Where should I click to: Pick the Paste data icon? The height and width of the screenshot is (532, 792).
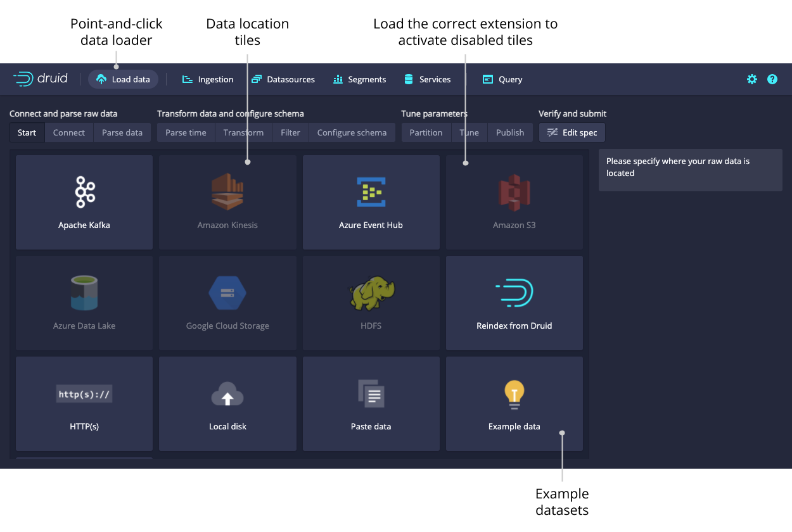pos(371,394)
